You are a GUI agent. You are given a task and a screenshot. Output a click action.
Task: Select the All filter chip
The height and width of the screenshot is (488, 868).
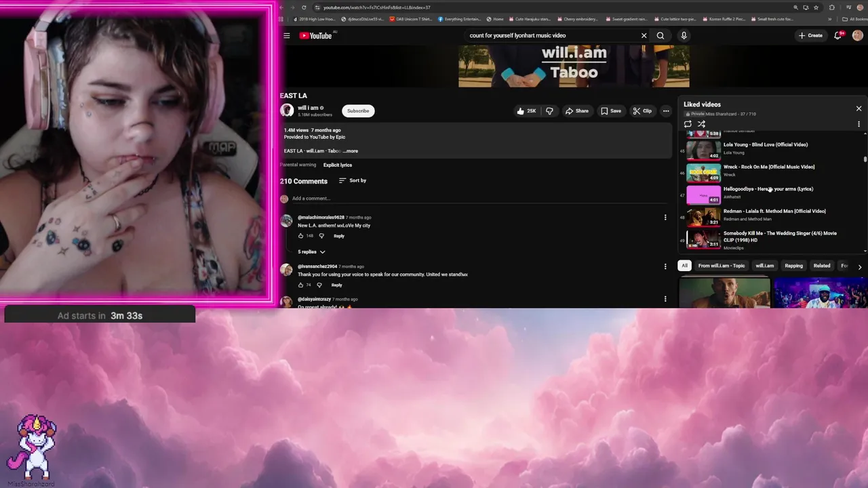[684, 266]
